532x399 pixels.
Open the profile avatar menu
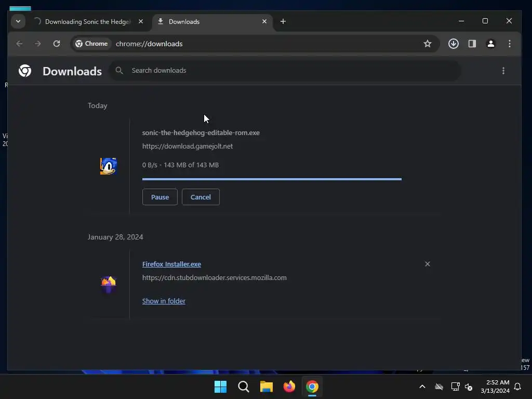coord(491,44)
